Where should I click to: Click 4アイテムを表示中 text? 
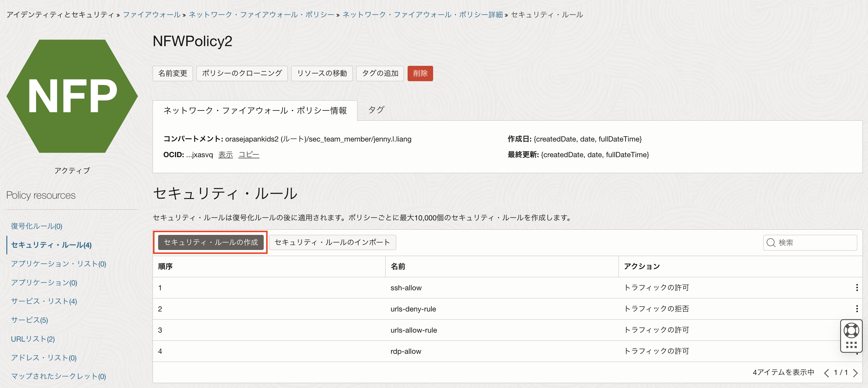tap(783, 372)
